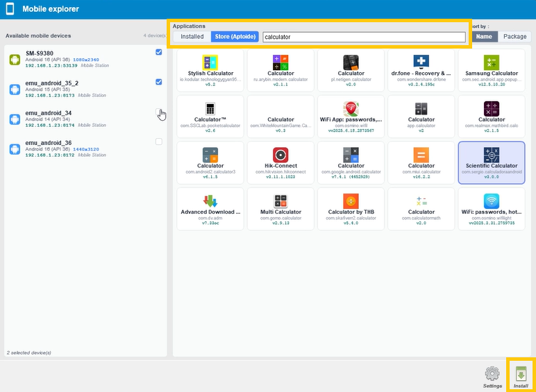Image resolution: width=536 pixels, height=392 pixels.
Task: Choose the WiFi App passwords map icon
Action: (351, 109)
